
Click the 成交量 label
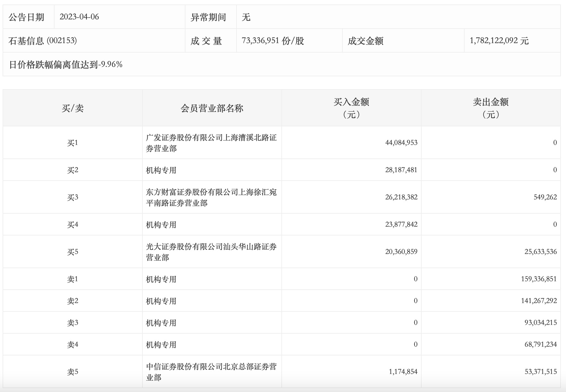[206, 41]
